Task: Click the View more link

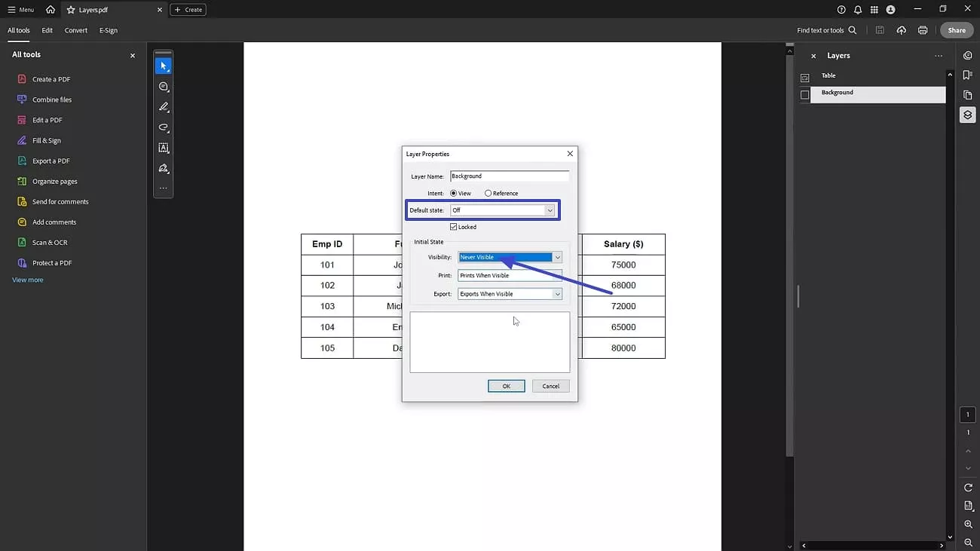Action: click(x=27, y=279)
